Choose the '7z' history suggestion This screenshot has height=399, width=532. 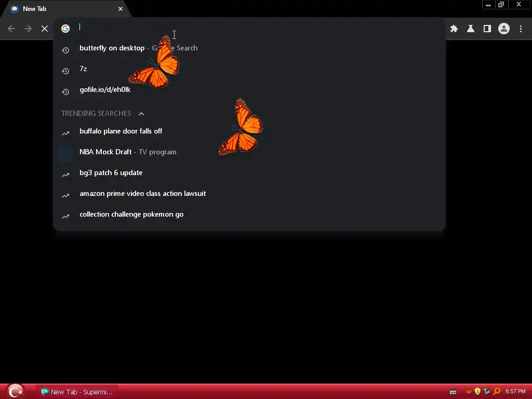(x=249, y=69)
